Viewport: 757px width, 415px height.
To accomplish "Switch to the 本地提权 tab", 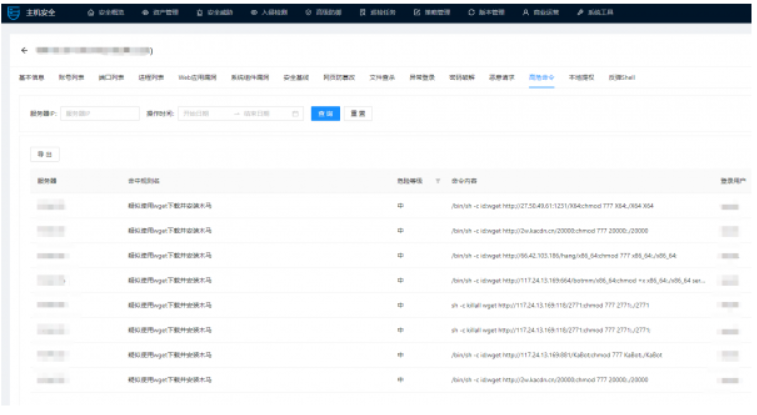I will coord(581,77).
